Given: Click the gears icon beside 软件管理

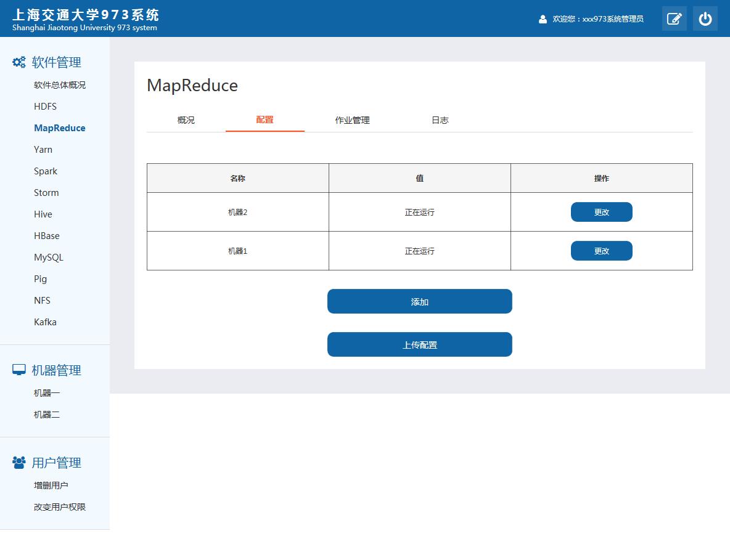Looking at the screenshot, I should (19, 62).
